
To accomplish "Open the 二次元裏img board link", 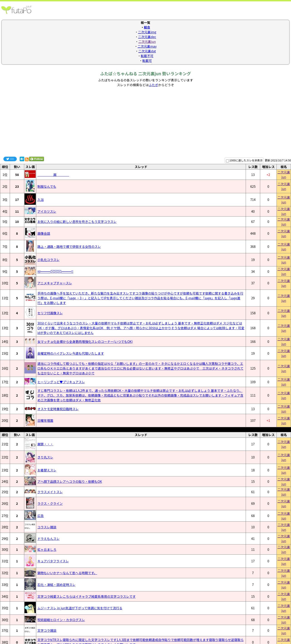I will tap(147, 32).
